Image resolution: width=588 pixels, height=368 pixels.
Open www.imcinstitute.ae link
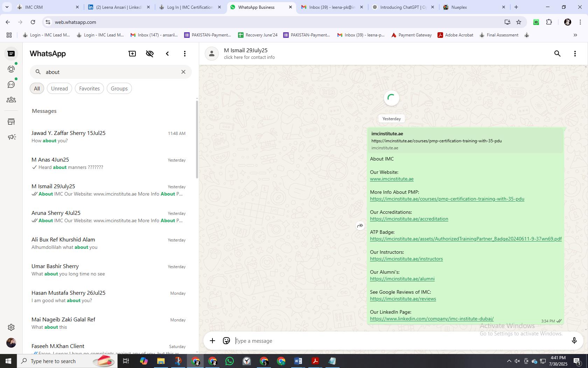(392, 179)
